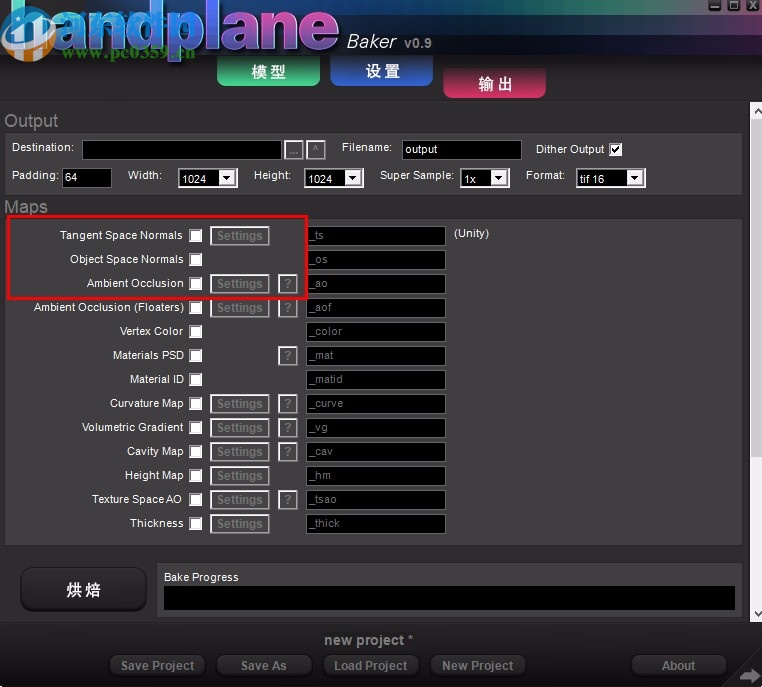Open the About dialog
This screenshot has height=687, width=762.
point(679,666)
